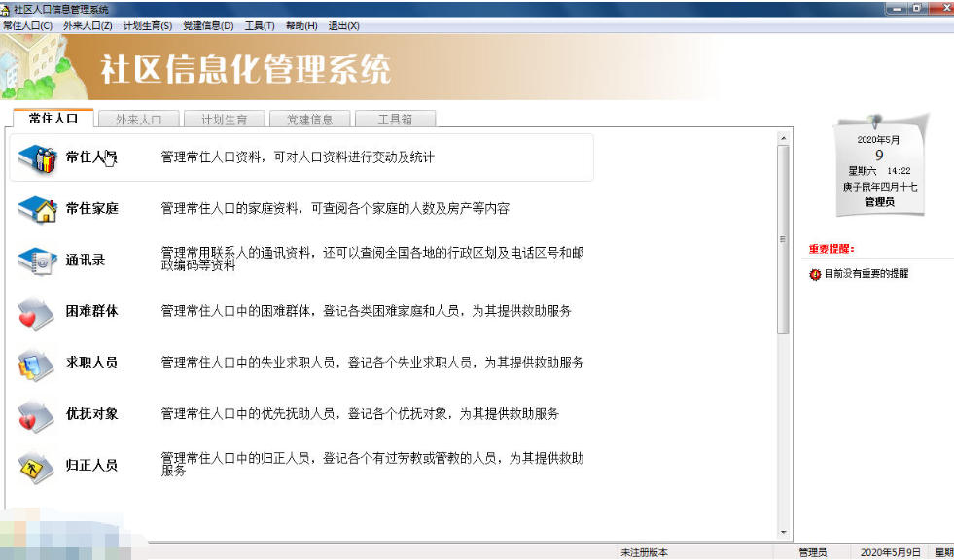Click the 归正人员 warning sign icon
The width and height of the screenshot is (954, 560).
point(37,467)
